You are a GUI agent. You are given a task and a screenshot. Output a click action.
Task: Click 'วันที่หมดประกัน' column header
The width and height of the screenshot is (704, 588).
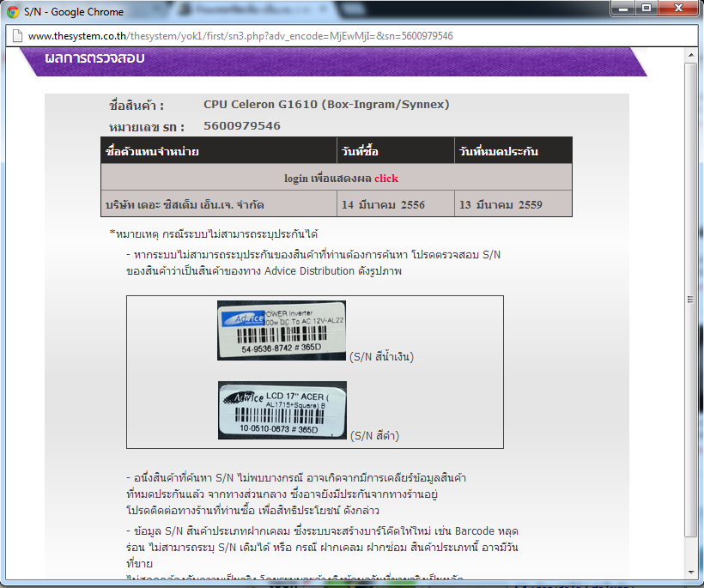click(513, 151)
